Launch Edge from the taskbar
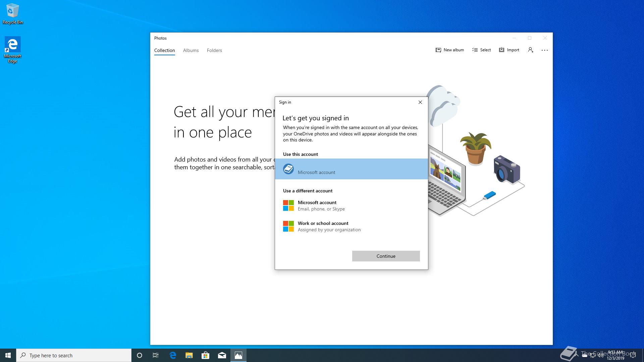Viewport: 644px width, 362px height. (173, 355)
